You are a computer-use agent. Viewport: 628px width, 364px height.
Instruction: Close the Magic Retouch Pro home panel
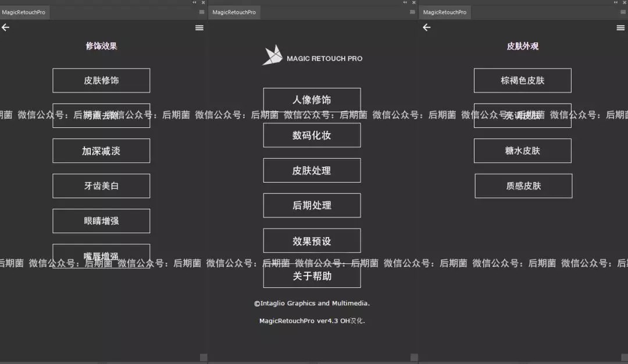[414, 2]
